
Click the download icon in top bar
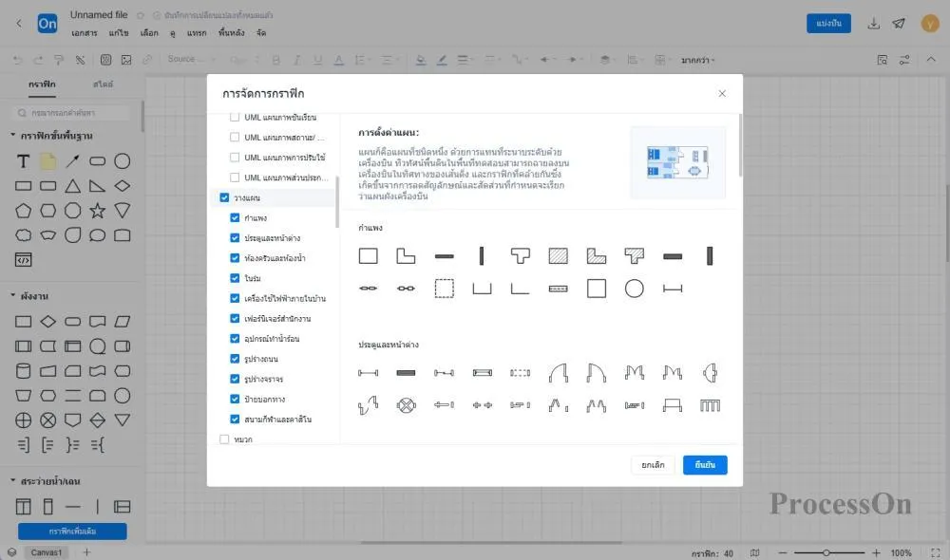[x=874, y=24]
